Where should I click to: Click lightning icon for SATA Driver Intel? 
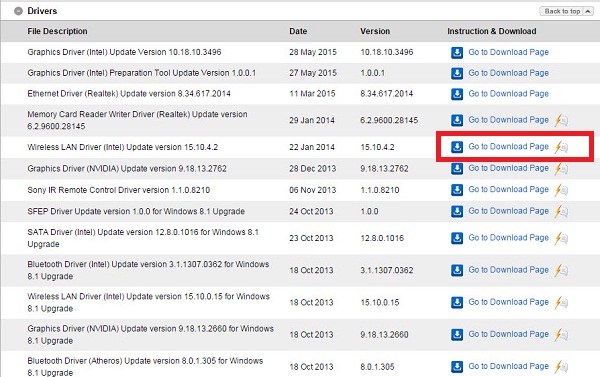click(561, 238)
